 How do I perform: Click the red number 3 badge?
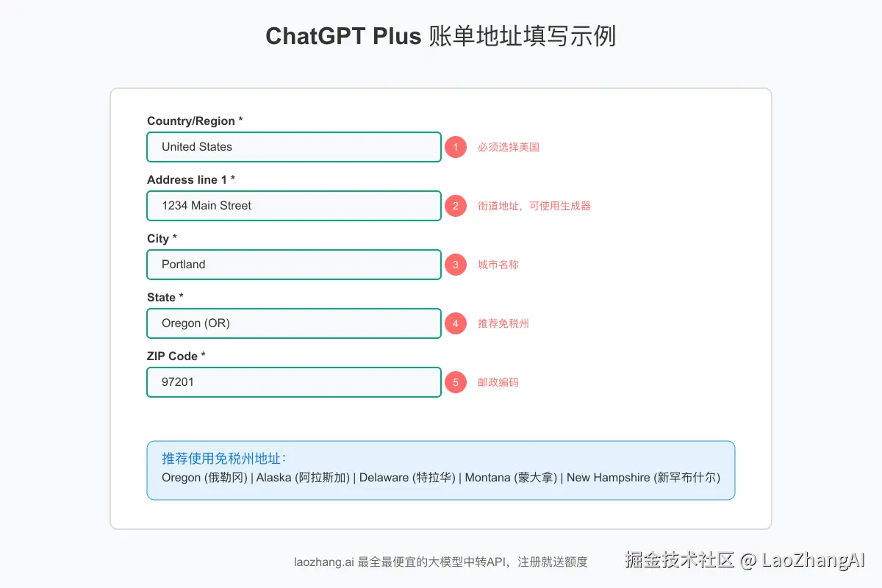(x=456, y=265)
